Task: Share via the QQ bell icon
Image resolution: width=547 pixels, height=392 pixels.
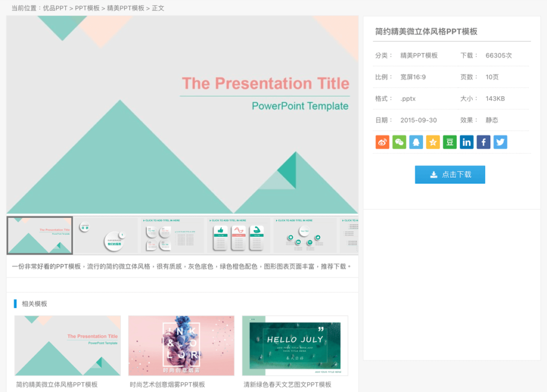Action: coord(416,142)
